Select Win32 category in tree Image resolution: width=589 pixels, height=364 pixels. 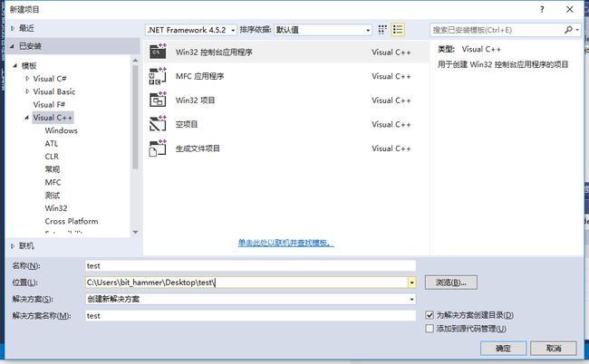pyautogui.click(x=56, y=208)
